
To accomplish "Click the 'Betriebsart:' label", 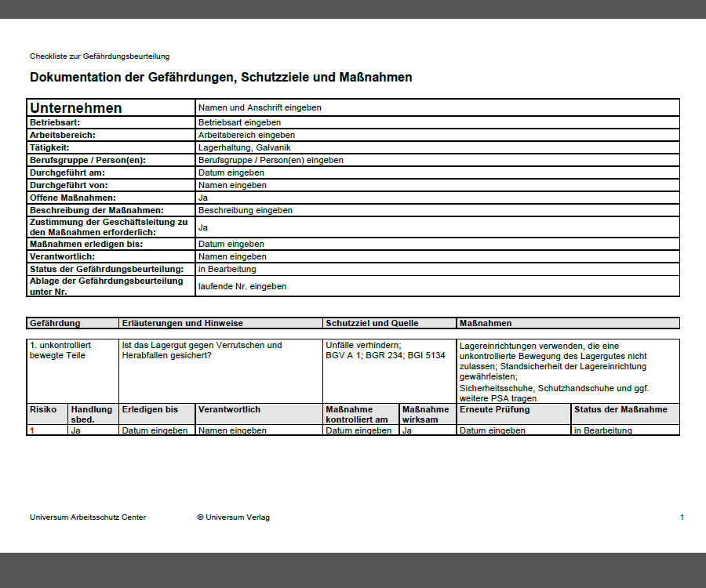I will pyautogui.click(x=54, y=122).
